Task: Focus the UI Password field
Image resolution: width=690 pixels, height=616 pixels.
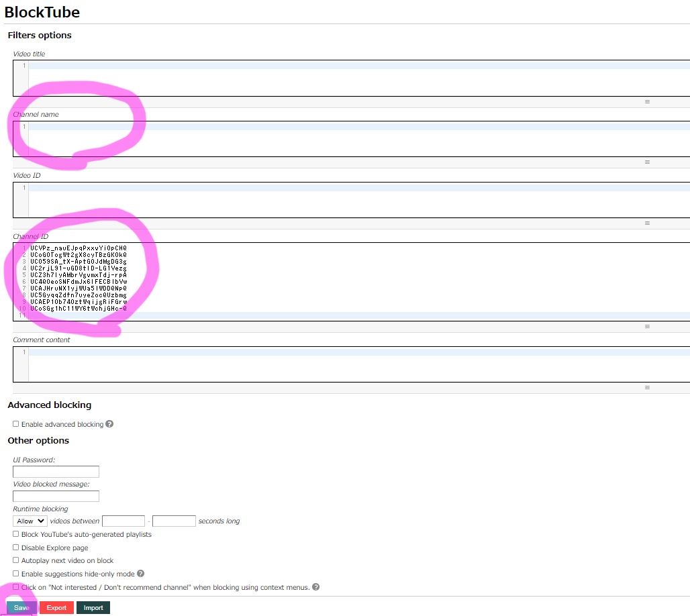Action: 56,472
